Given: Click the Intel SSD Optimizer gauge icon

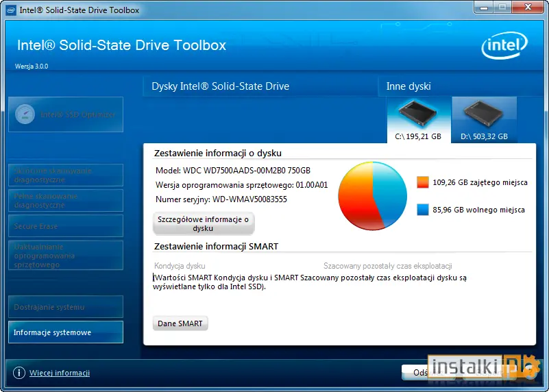Looking at the screenshot, I should tap(25, 114).
